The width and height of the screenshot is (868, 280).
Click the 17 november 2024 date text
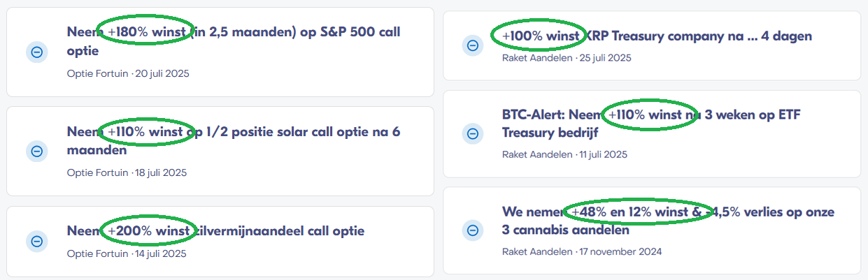(620, 251)
